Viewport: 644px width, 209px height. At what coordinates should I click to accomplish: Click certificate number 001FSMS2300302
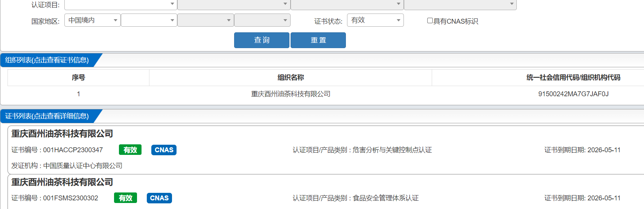tap(70, 198)
